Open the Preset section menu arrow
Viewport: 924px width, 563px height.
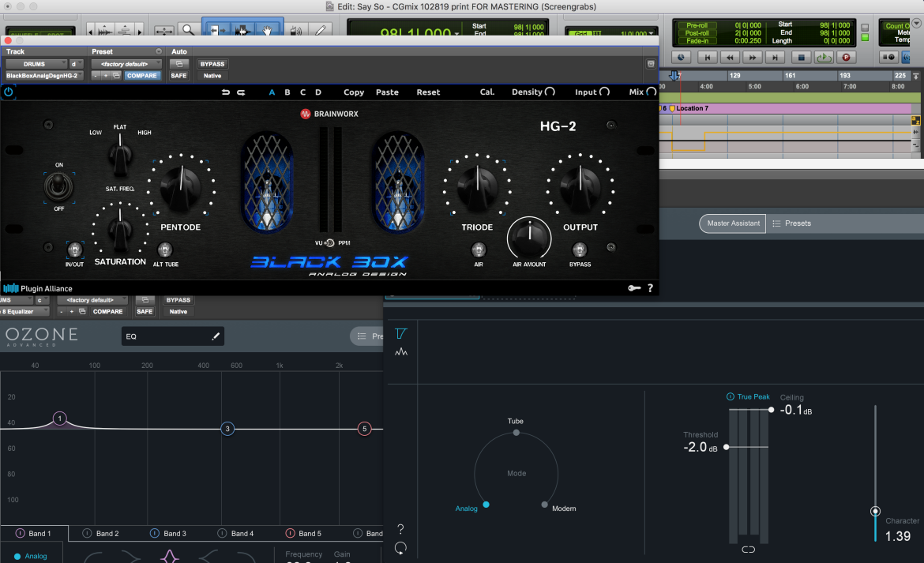pyautogui.click(x=159, y=51)
